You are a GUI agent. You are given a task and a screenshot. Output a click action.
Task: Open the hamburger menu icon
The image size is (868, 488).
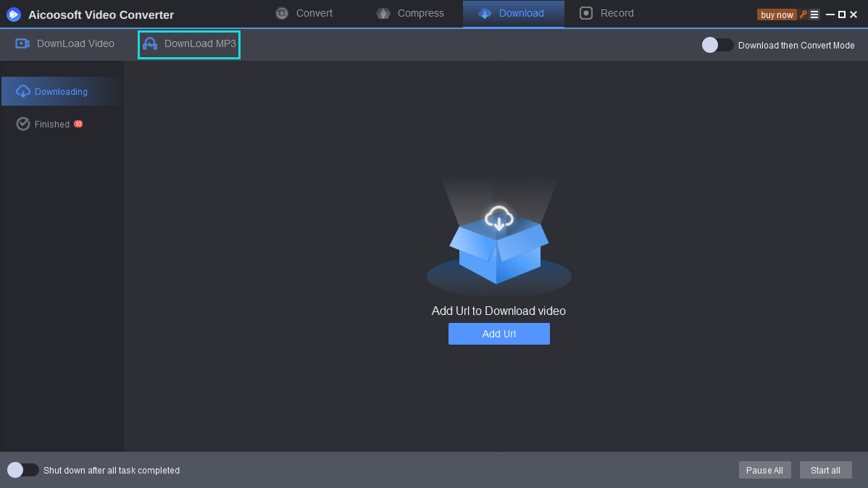click(814, 14)
